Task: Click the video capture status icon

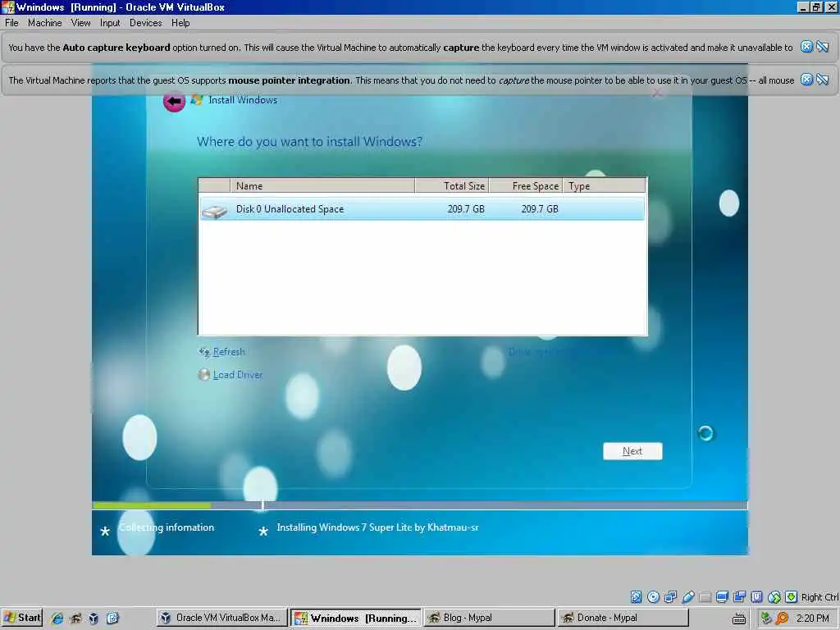Action: (x=739, y=597)
